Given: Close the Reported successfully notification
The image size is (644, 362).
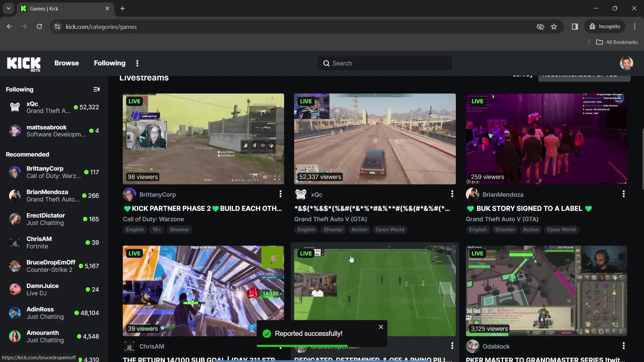Looking at the screenshot, I should [381, 327].
